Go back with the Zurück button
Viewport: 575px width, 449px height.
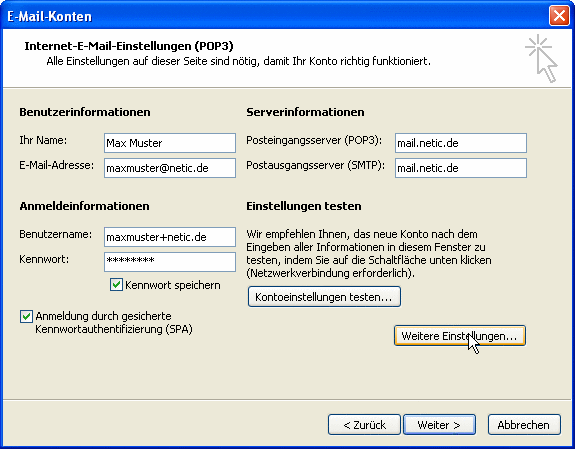click(x=364, y=425)
